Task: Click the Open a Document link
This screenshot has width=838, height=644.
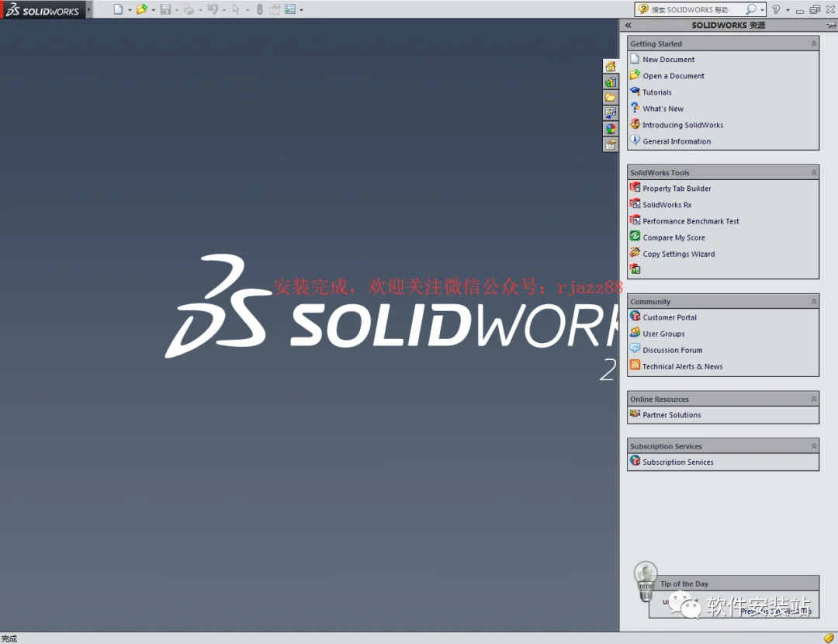Action: click(x=673, y=76)
